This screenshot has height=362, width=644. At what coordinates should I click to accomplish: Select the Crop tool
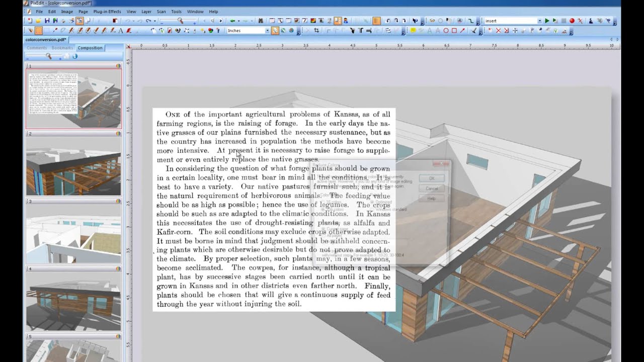coord(316,31)
